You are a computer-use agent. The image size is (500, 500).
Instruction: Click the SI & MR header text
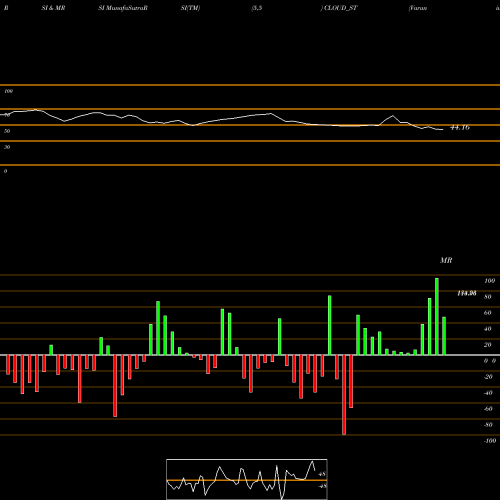(53, 8)
